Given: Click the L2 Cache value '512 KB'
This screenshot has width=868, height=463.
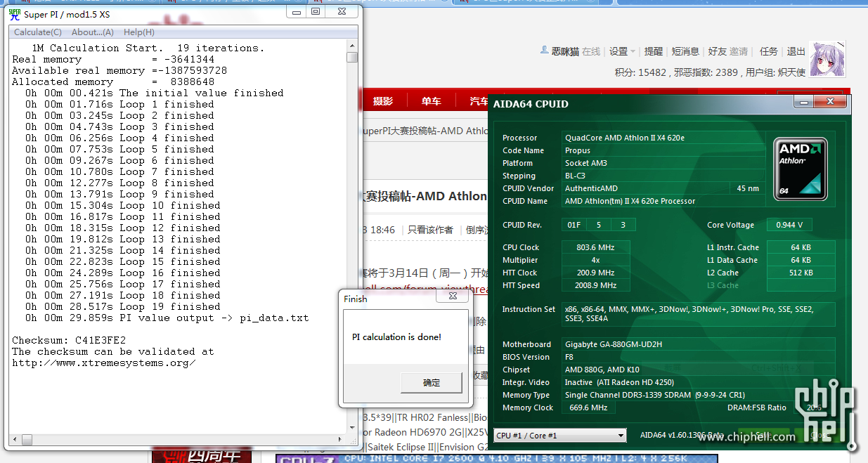Looking at the screenshot, I should (x=801, y=273).
